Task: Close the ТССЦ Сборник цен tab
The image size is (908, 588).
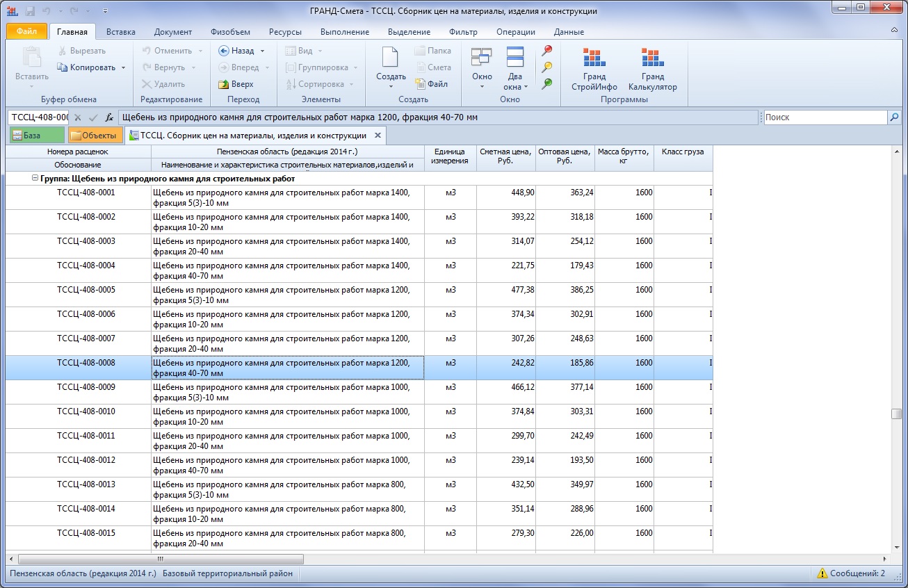Action: coord(378,136)
